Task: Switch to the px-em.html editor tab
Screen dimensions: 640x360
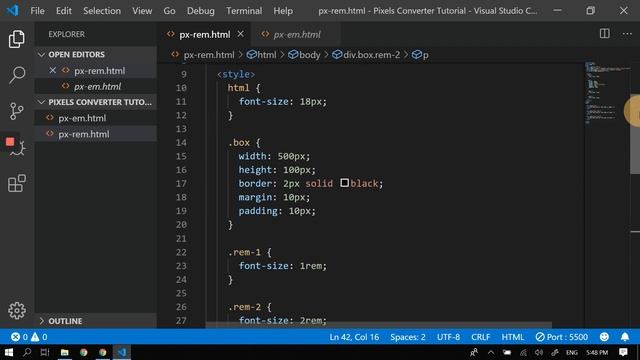Action: 296,35
